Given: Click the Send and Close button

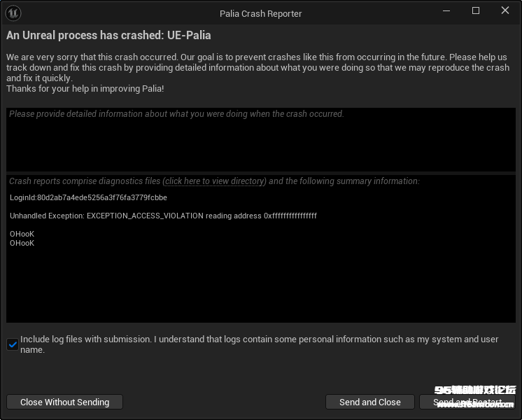Looking at the screenshot, I should (x=369, y=402).
